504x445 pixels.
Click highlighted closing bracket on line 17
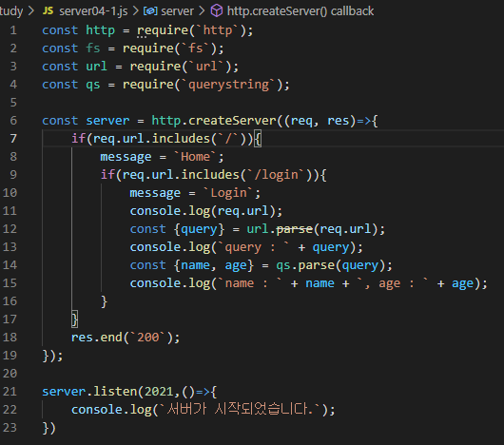coord(74,319)
